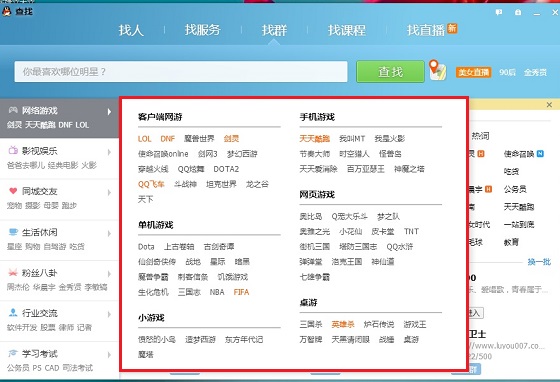
Task: Switch to the 找人 tab
Action: click(x=131, y=30)
